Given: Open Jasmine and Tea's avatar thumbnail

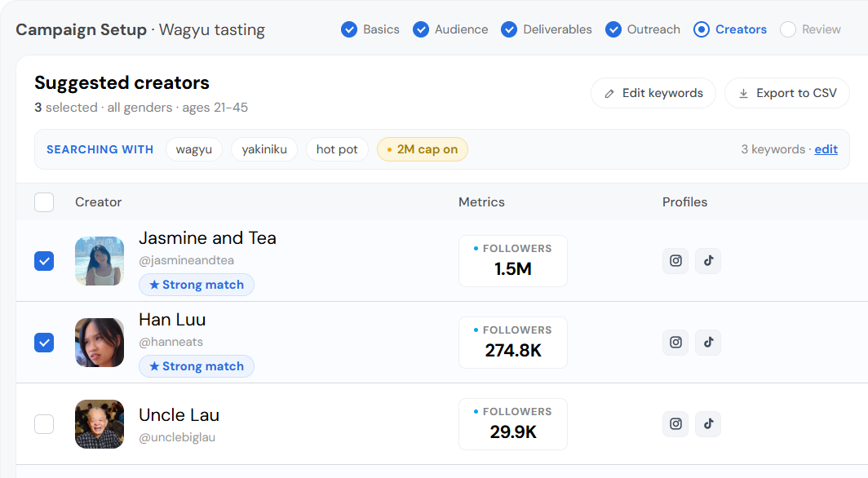Looking at the screenshot, I should click(x=100, y=261).
